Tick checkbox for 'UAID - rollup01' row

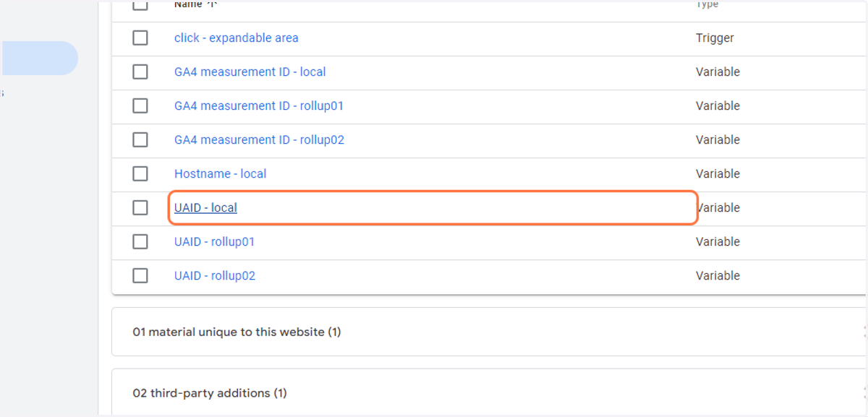[140, 241]
